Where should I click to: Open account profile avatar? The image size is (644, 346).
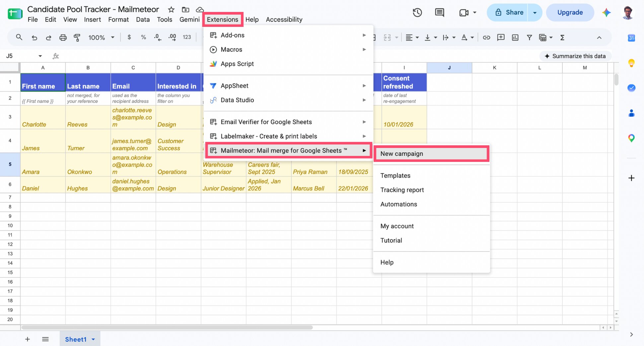click(x=628, y=13)
